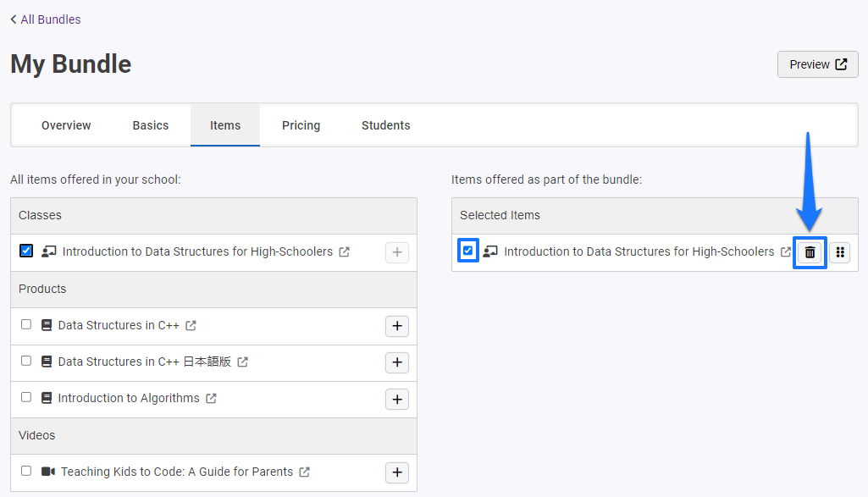The height and width of the screenshot is (497, 868).
Task: Open external link for Data Structures in C++ 日本語版
Action: click(242, 362)
